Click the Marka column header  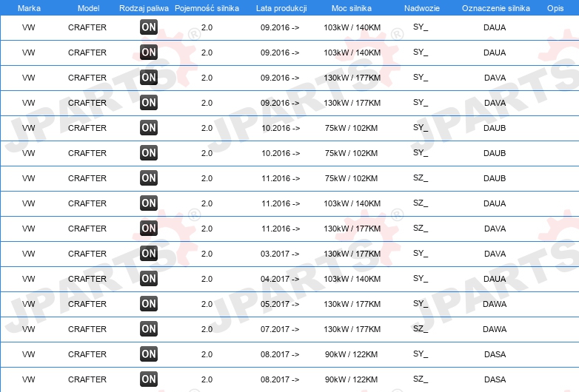click(29, 8)
